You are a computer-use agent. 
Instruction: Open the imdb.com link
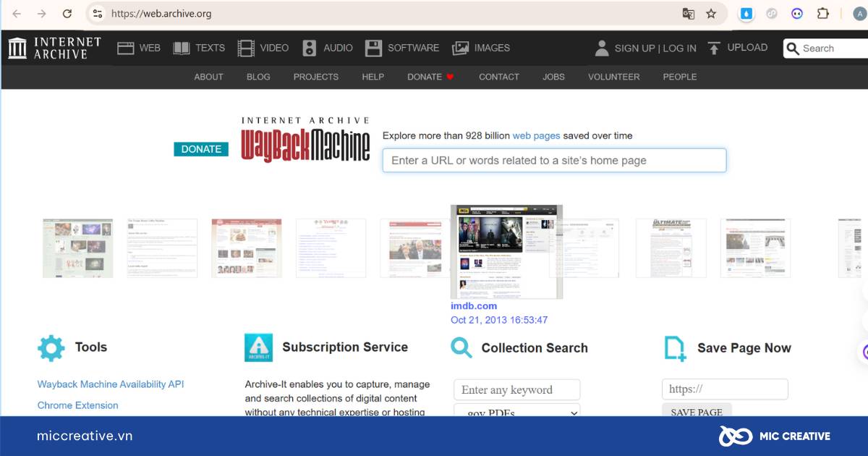pos(474,306)
